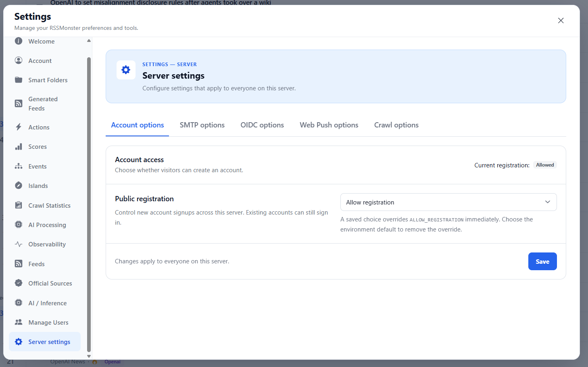Click the Smart Folders folder icon
The height and width of the screenshot is (367, 588).
tap(19, 80)
